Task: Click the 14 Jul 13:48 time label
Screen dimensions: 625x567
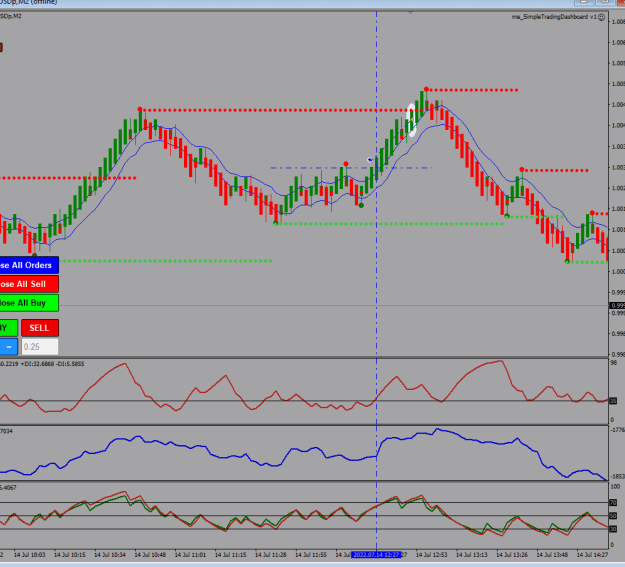Action: point(552,555)
